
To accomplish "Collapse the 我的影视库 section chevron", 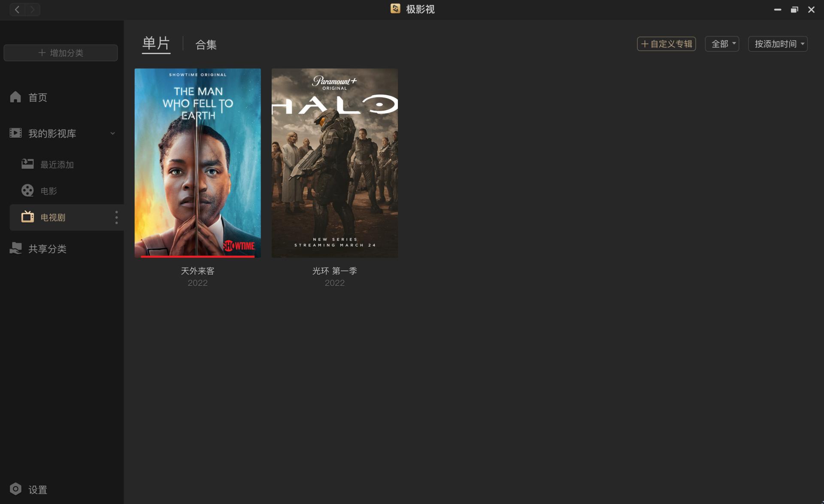I will [x=112, y=133].
